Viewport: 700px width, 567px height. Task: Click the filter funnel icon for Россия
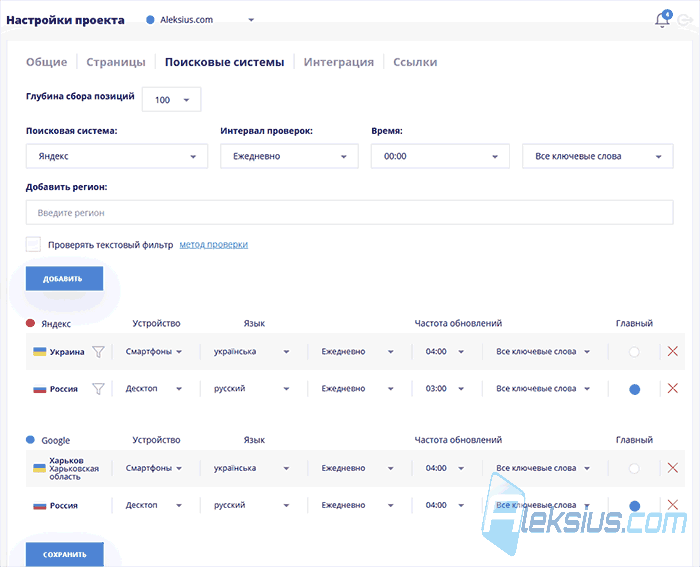pyautogui.click(x=98, y=389)
